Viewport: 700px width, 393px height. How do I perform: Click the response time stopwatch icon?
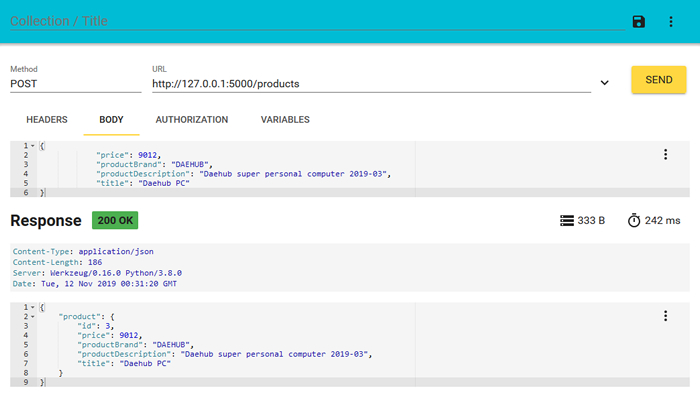tap(634, 220)
